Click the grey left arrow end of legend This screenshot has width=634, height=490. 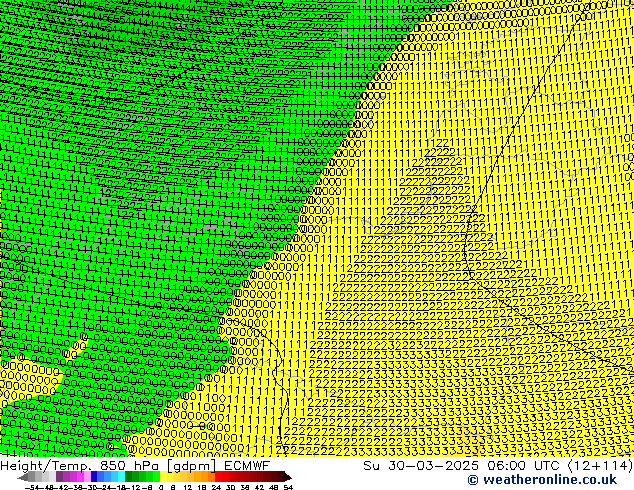click(22, 476)
